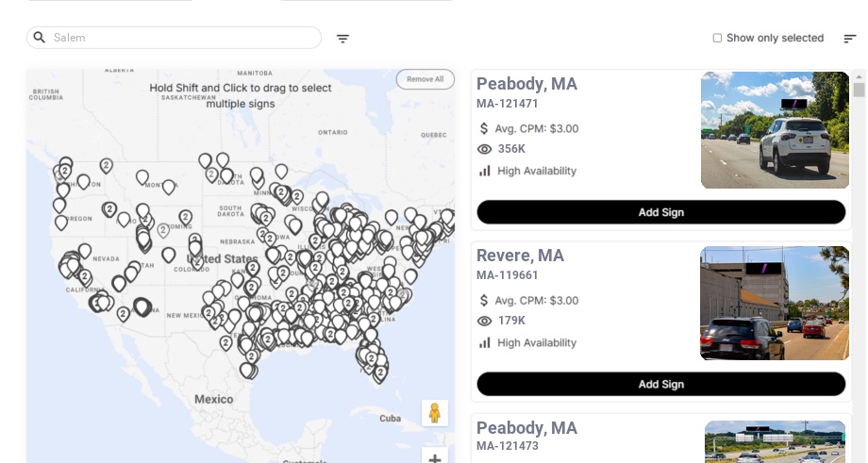868x463 pixels.
Task: Add the Peabody MA-121471 sign
Action: pyautogui.click(x=660, y=212)
